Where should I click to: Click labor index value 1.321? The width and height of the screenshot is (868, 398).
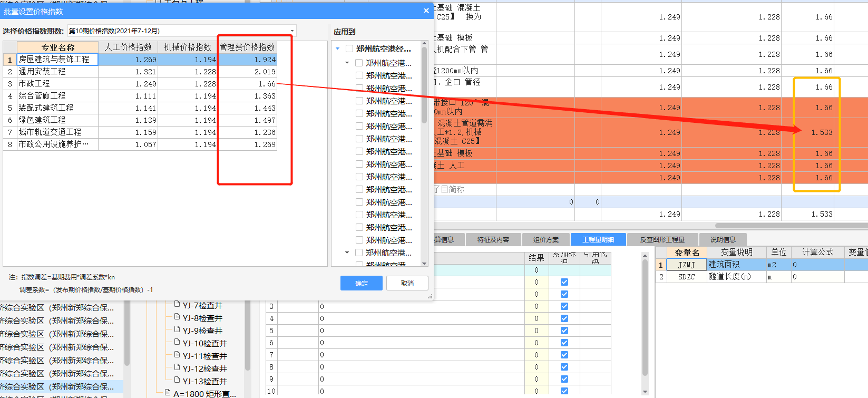(x=128, y=72)
